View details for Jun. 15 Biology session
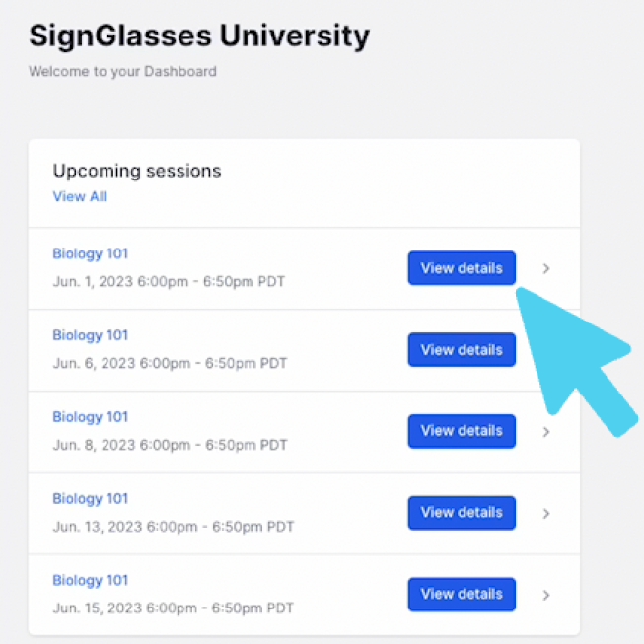 [462, 595]
